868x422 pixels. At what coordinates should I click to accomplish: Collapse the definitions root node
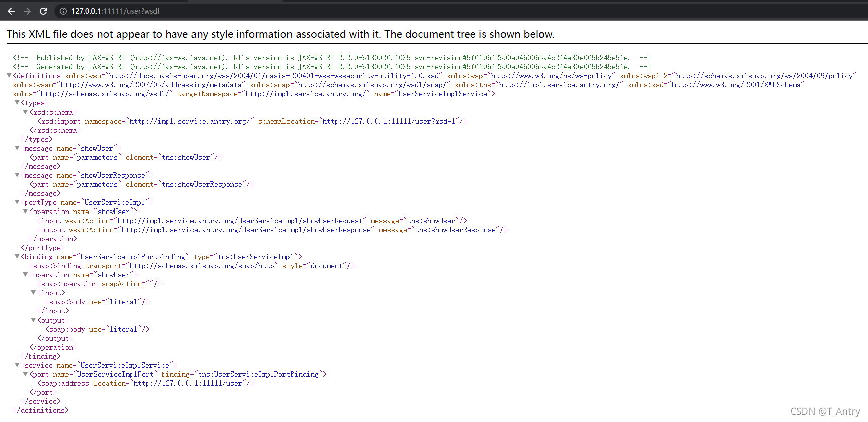click(9, 76)
